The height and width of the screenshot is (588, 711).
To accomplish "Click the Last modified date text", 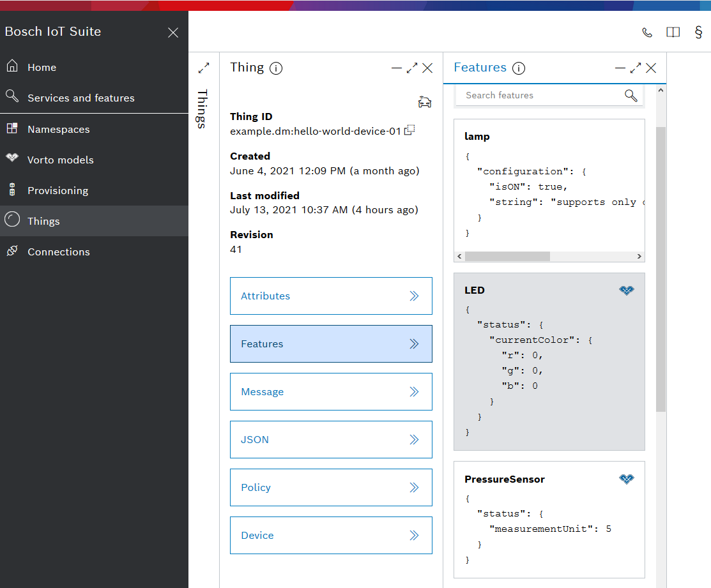I will [325, 210].
